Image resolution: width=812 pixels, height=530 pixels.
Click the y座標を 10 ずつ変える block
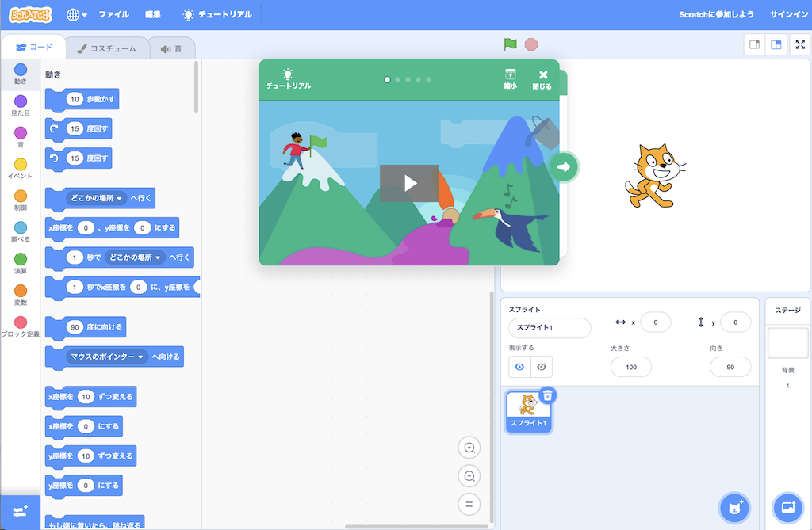coord(90,456)
